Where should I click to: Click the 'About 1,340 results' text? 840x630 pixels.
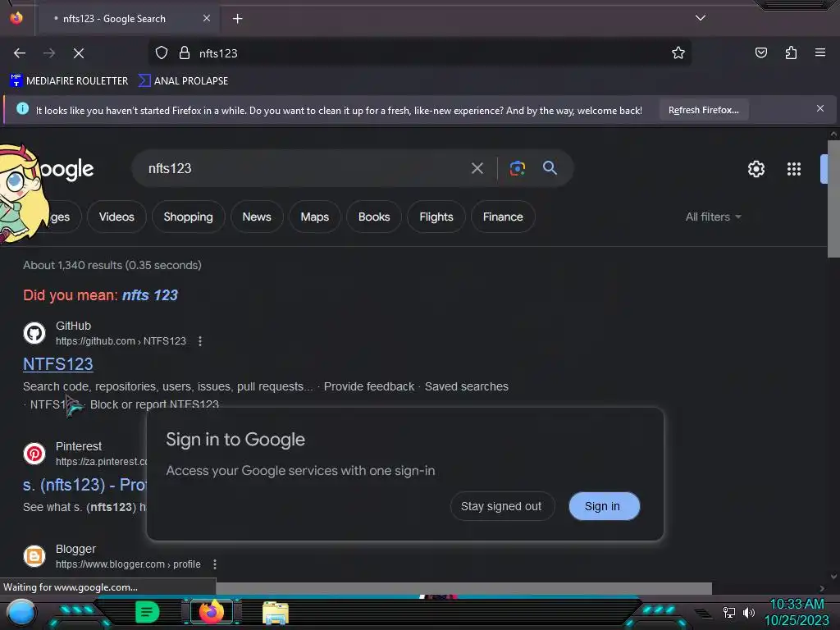click(112, 265)
